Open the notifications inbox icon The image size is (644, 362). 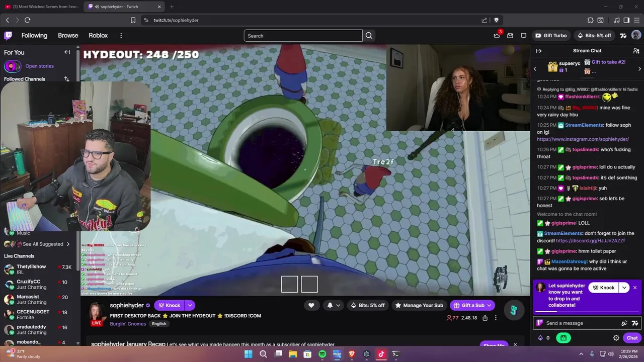[x=510, y=35]
